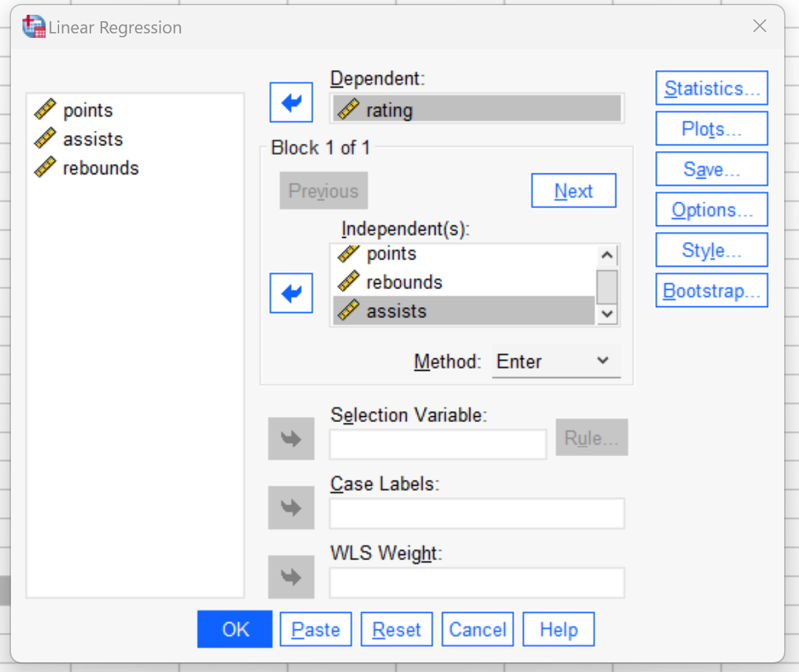
Task: Click the Reset button
Action: pos(397,629)
